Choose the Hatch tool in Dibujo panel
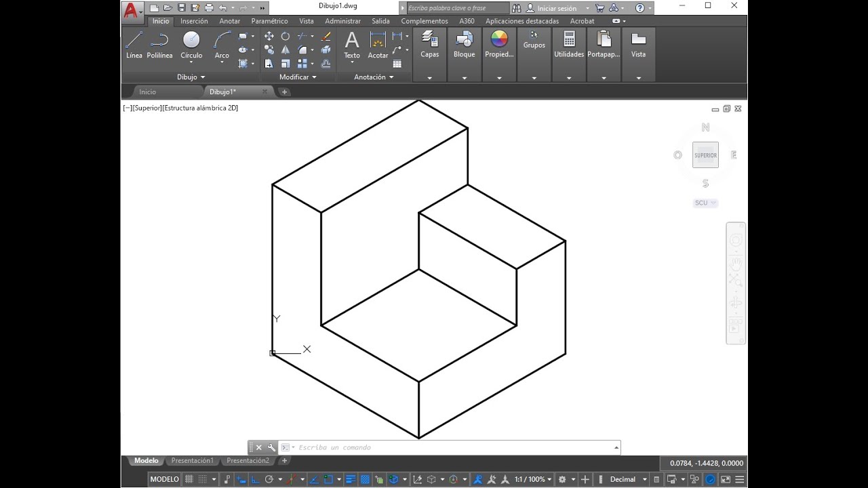Image resolution: width=868 pixels, height=488 pixels. 243,63
